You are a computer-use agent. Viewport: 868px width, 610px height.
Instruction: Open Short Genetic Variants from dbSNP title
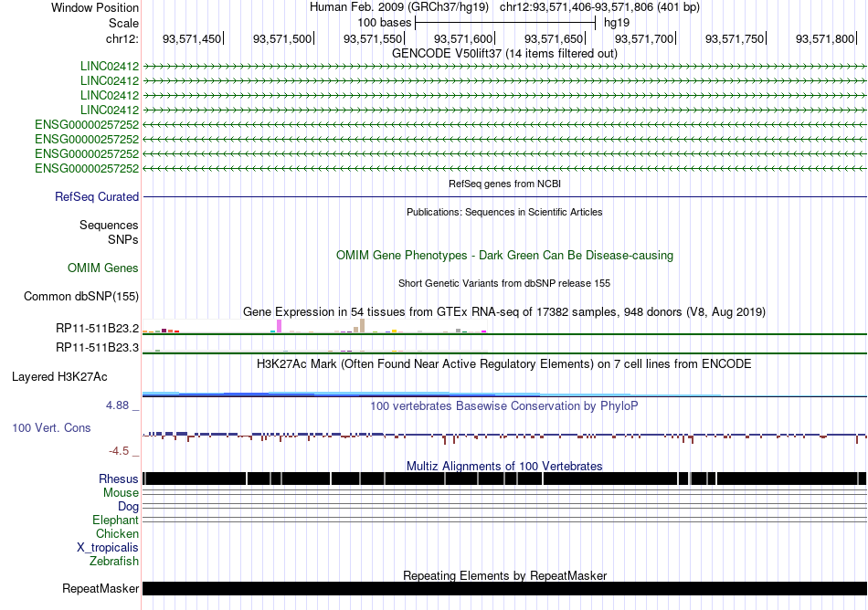click(504, 283)
